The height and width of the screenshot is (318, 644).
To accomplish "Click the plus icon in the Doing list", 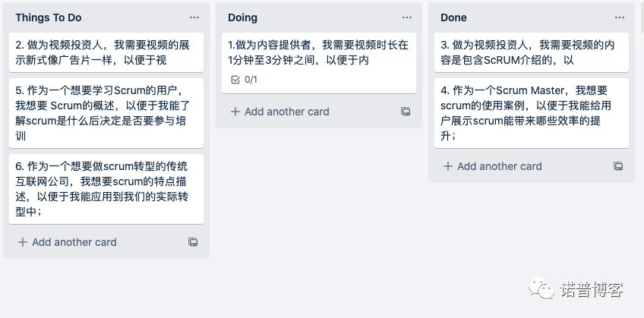I will (235, 112).
